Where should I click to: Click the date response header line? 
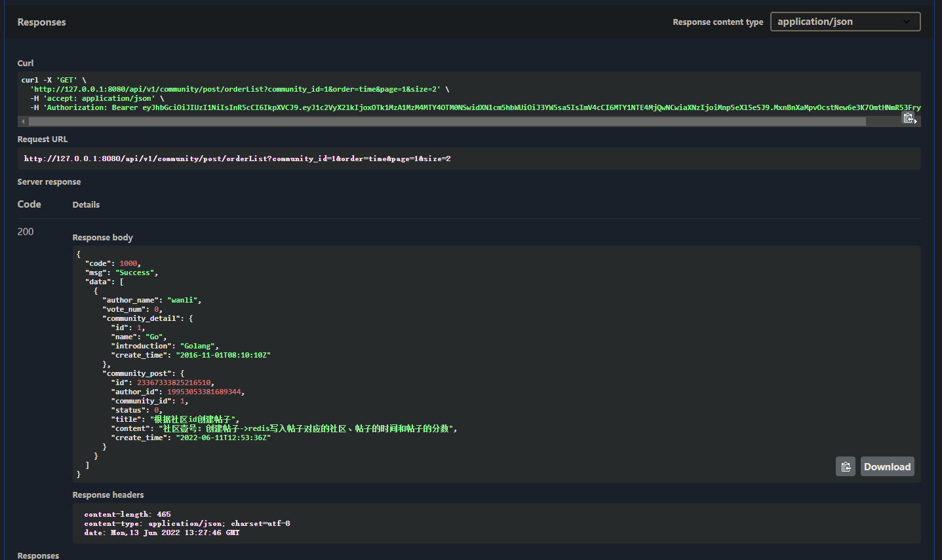point(162,532)
